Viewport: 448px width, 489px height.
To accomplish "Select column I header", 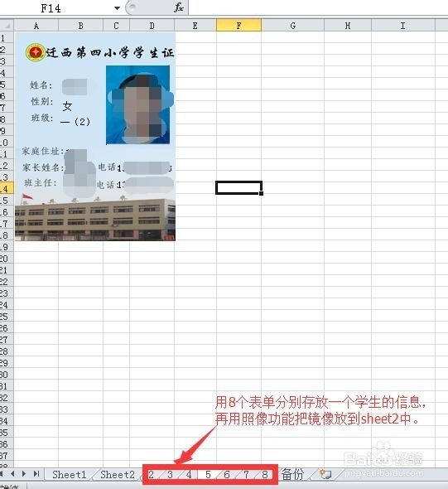I will 403,26.
